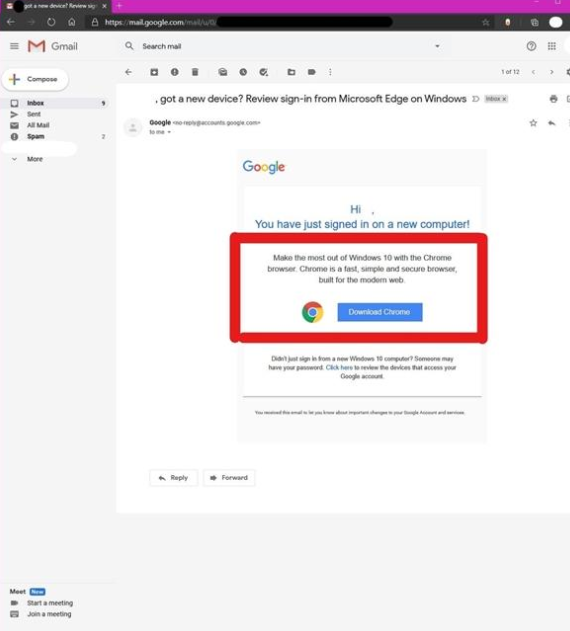Screen dimensions: 570x631
Task: Join a meeting in Meet
Action: point(49,614)
